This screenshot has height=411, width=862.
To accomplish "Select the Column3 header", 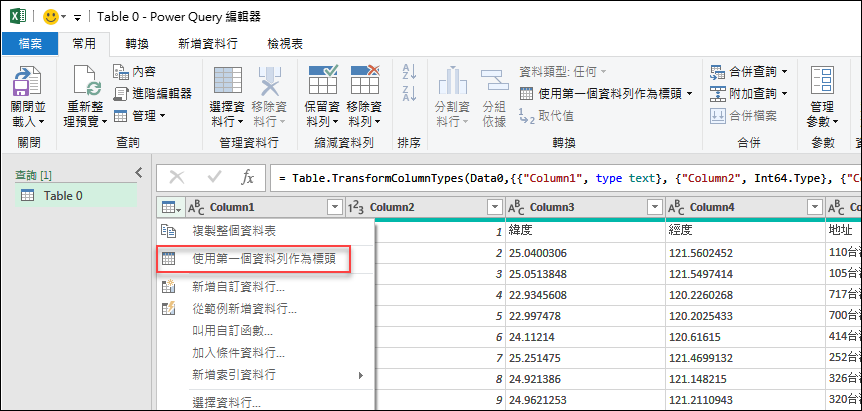I will point(552,207).
